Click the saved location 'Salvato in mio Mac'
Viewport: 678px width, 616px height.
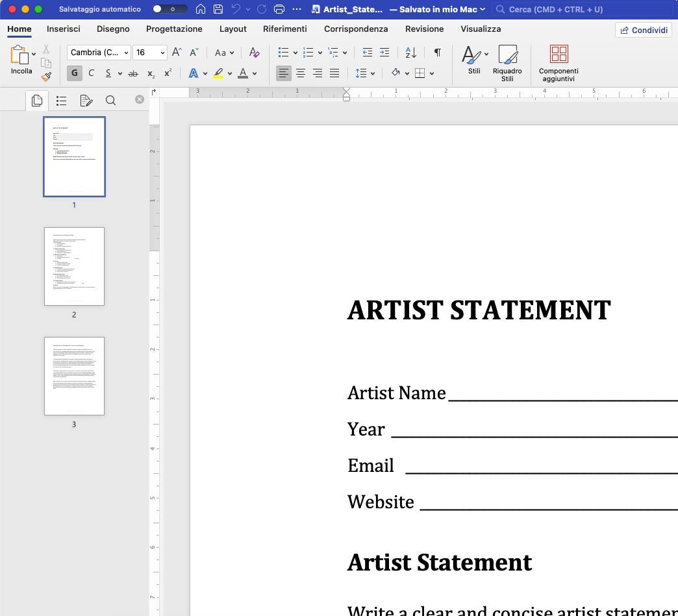coord(438,9)
